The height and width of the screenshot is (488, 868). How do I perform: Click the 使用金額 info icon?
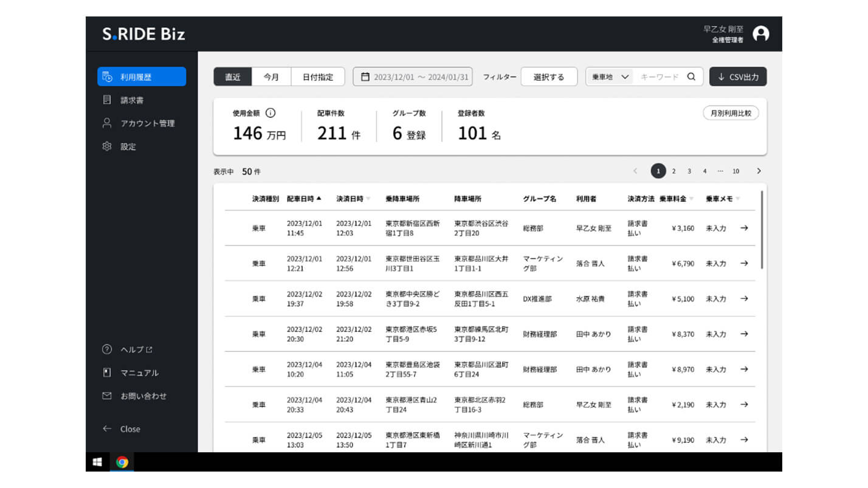click(x=271, y=112)
